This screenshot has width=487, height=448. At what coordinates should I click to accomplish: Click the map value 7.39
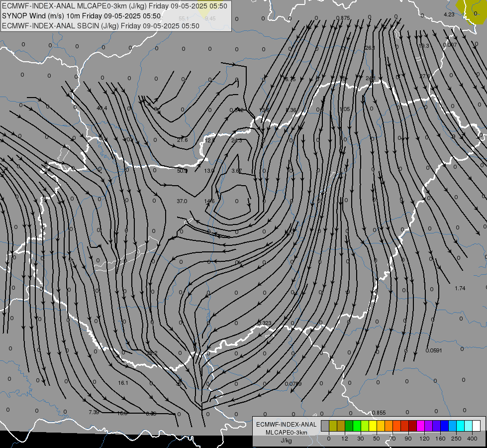pos(94,412)
